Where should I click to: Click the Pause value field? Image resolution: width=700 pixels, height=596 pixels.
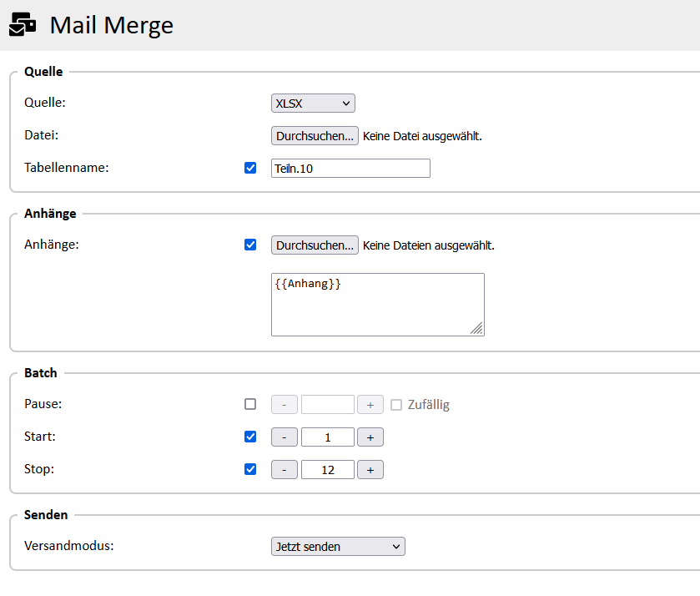point(328,405)
